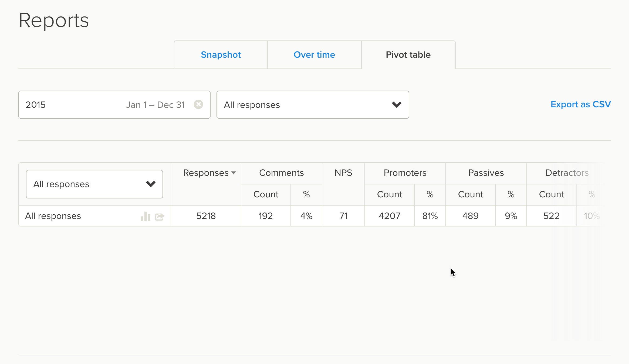Click the 5218 responses cell

tap(206, 216)
